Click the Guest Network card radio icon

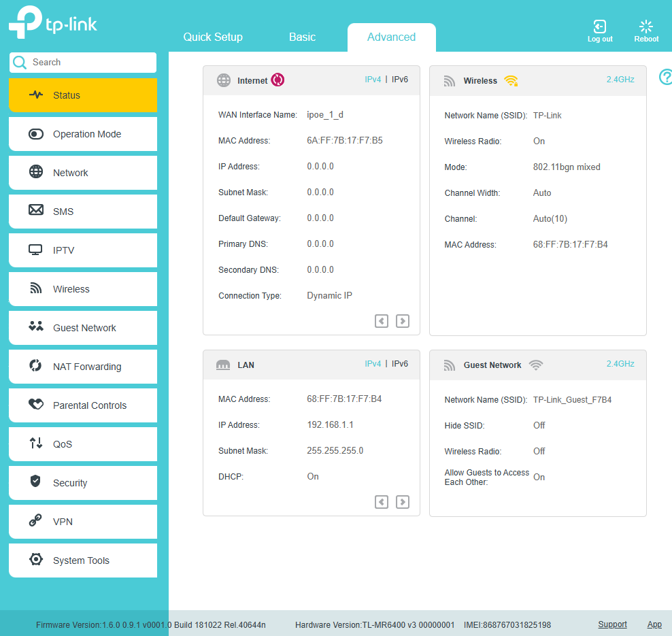[x=449, y=365]
